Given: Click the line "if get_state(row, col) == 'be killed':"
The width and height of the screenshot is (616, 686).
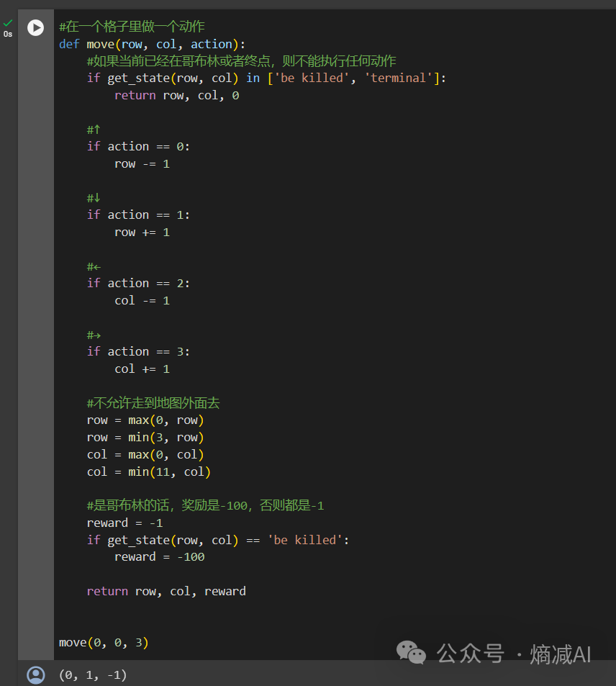Looking at the screenshot, I should (x=218, y=540).
